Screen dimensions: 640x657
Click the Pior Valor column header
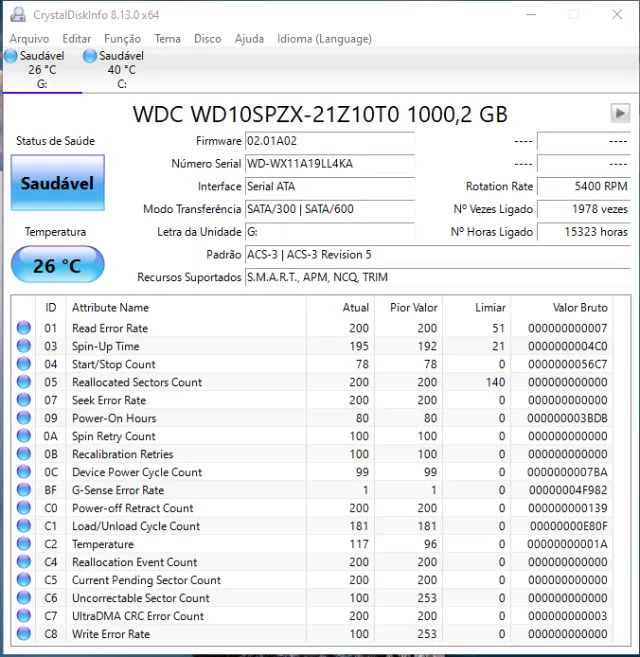point(408,308)
